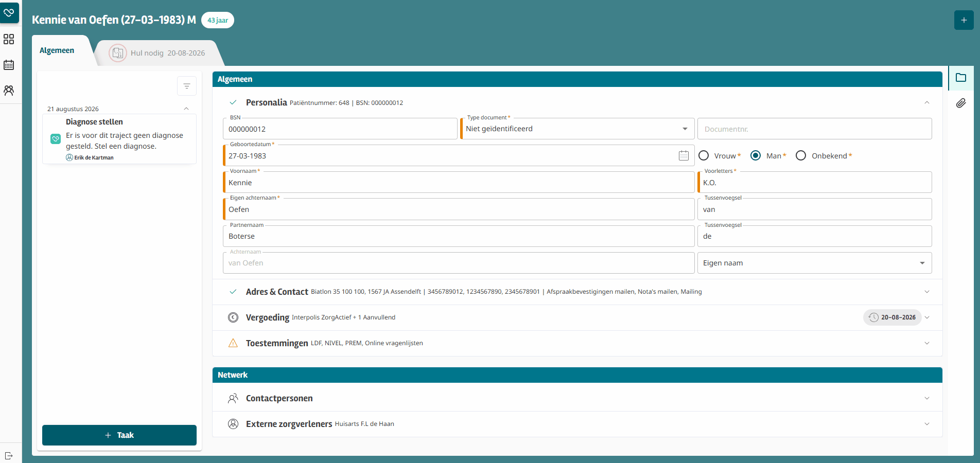Click the Patiëntnummer: 648 text
Viewport: 980px width, 463px height.
pyautogui.click(x=319, y=103)
